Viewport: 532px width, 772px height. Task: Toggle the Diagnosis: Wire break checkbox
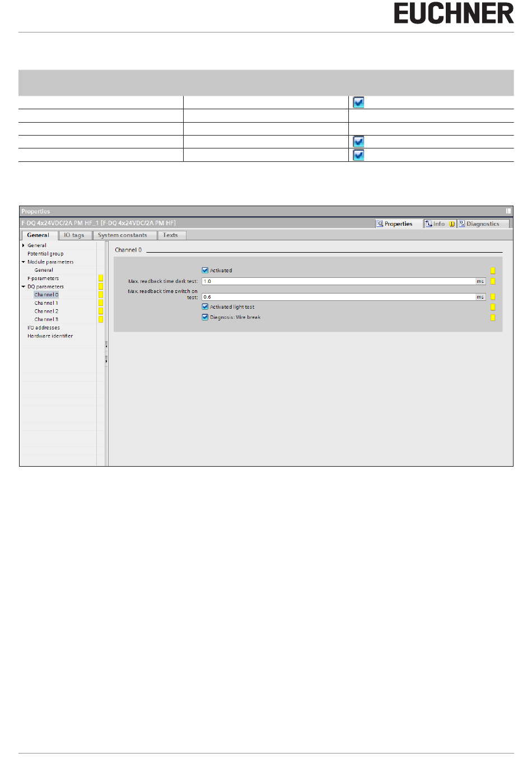click(205, 317)
